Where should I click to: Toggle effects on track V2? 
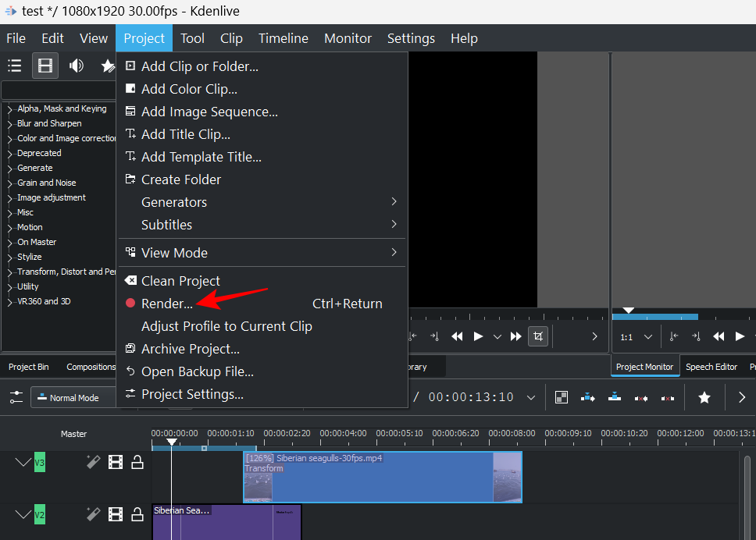(93, 514)
